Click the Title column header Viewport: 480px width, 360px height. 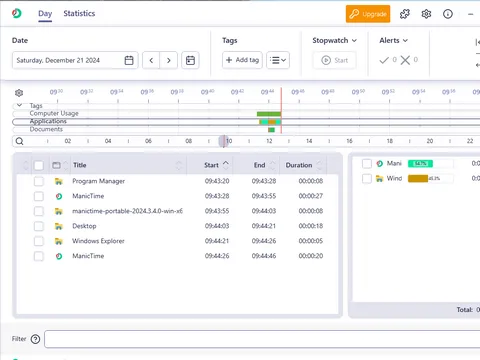(80, 165)
